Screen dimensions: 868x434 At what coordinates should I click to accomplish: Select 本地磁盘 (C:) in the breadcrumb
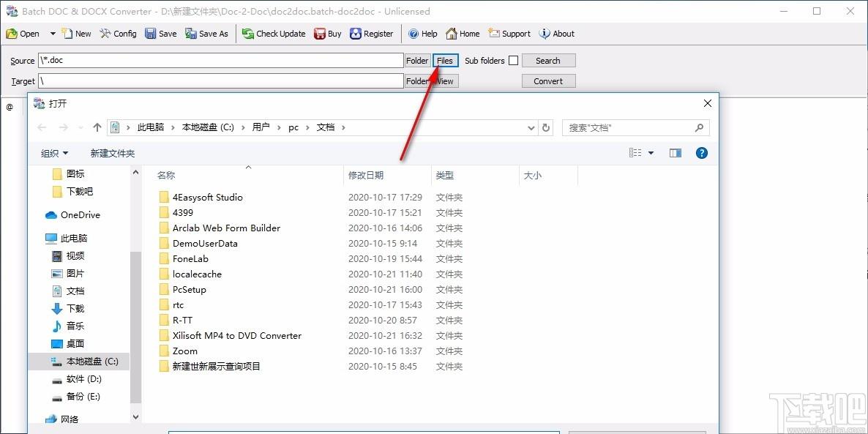(x=208, y=127)
